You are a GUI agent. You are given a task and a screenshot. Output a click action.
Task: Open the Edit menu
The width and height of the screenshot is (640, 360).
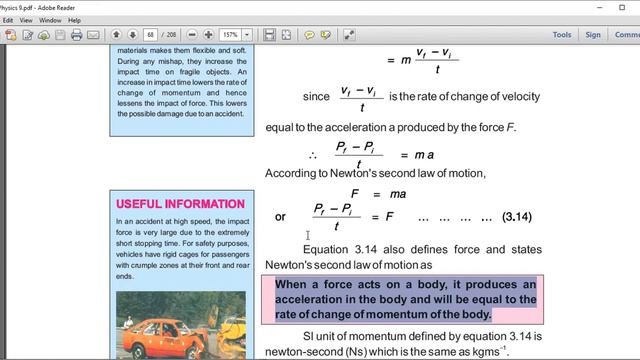8,20
